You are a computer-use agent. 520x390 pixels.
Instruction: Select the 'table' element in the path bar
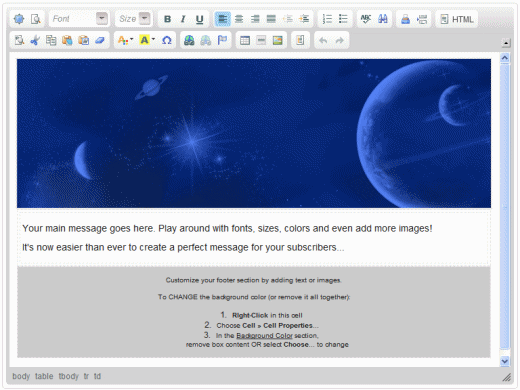(x=44, y=376)
